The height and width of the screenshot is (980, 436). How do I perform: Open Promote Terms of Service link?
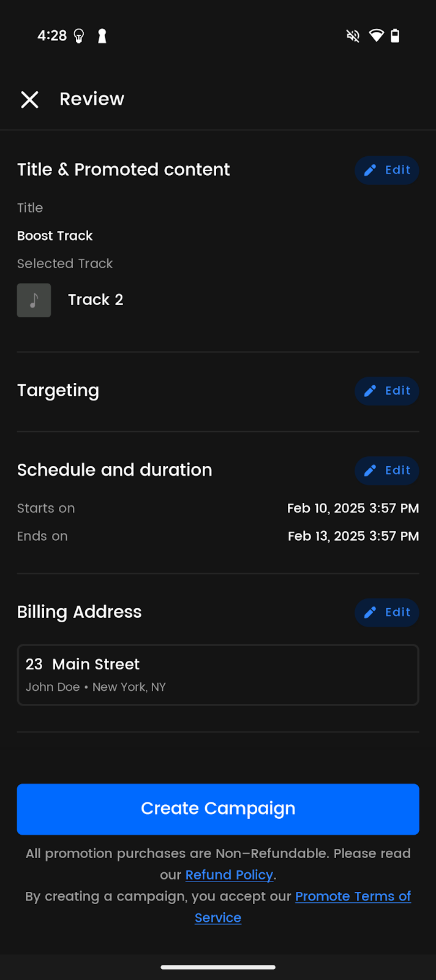[353, 897]
